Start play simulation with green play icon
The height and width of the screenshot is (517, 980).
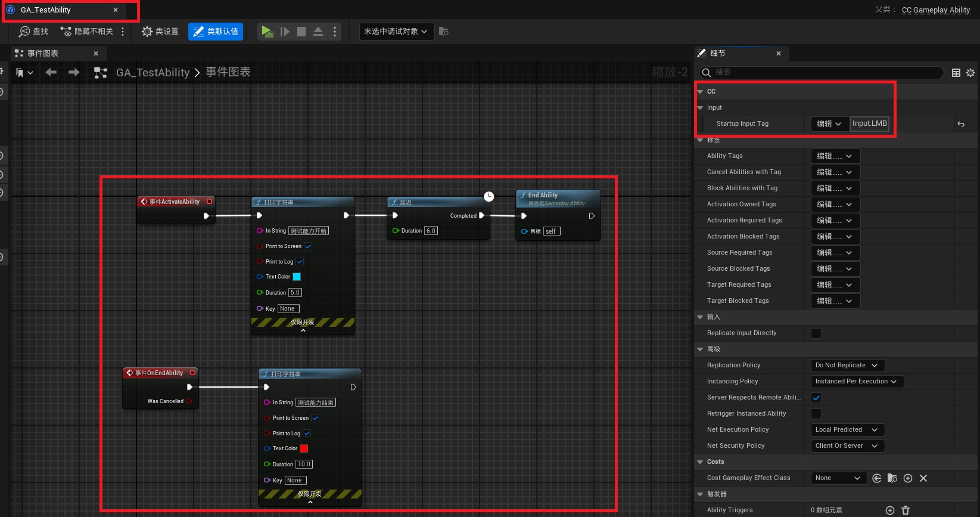pos(267,32)
